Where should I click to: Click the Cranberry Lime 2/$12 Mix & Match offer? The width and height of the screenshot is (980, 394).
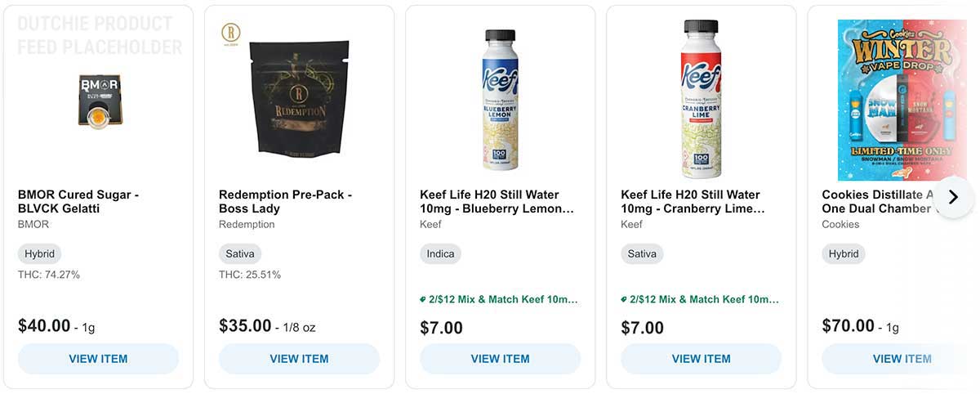700,300
